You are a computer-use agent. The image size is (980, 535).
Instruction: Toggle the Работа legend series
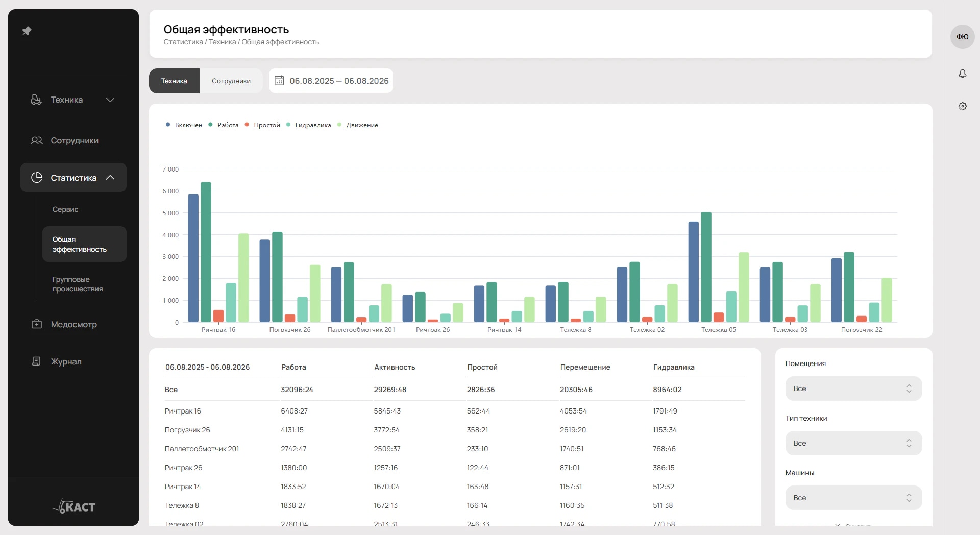224,125
